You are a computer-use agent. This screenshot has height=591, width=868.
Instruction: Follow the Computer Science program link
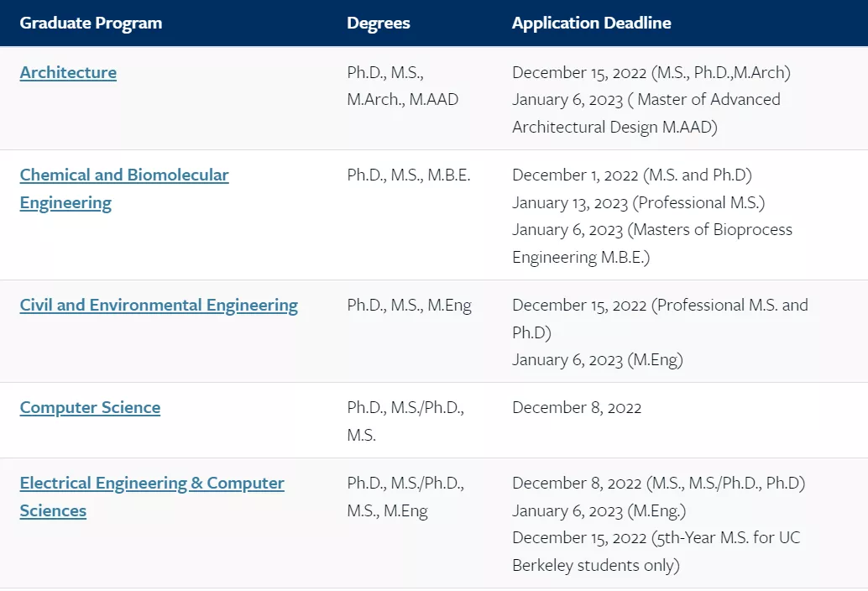90,408
